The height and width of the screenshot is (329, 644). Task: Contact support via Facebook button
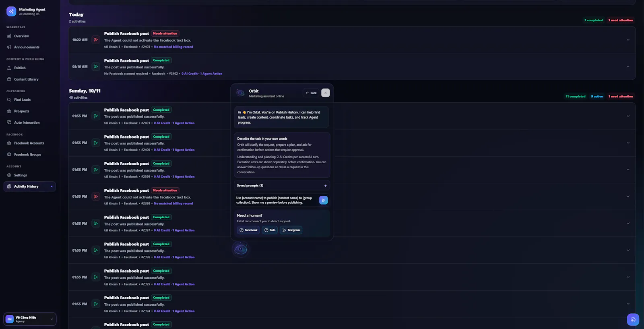[x=248, y=230]
